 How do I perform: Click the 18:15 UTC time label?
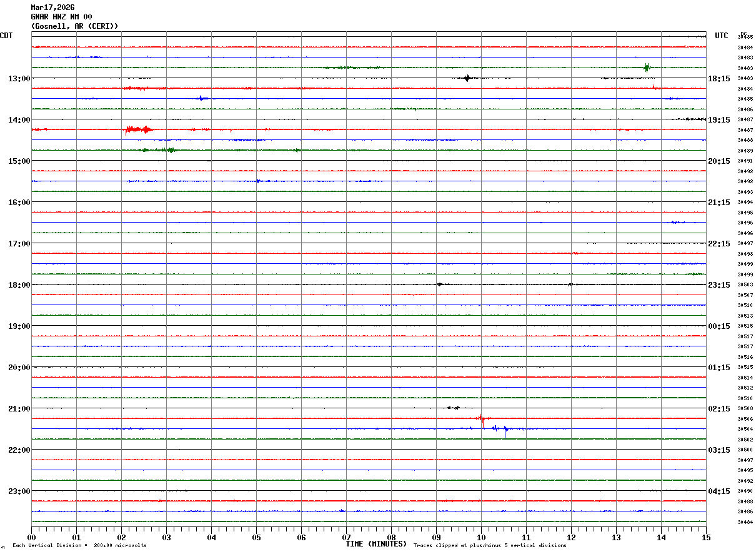point(720,79)
